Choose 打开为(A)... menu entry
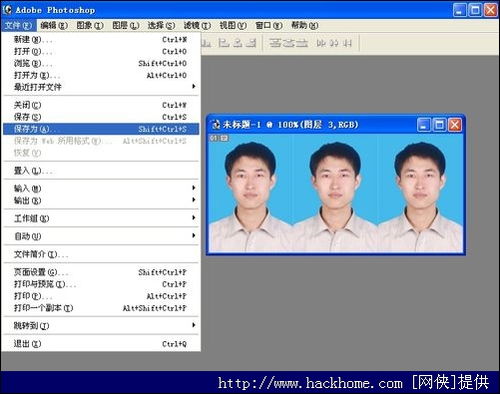500x394 pixels. click(101, 76)
